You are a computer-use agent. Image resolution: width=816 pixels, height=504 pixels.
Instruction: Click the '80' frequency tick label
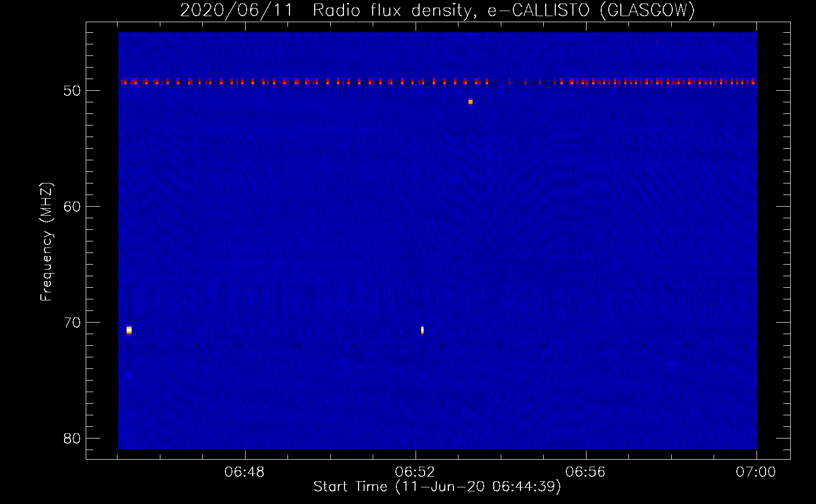click(x=72, y=438)
